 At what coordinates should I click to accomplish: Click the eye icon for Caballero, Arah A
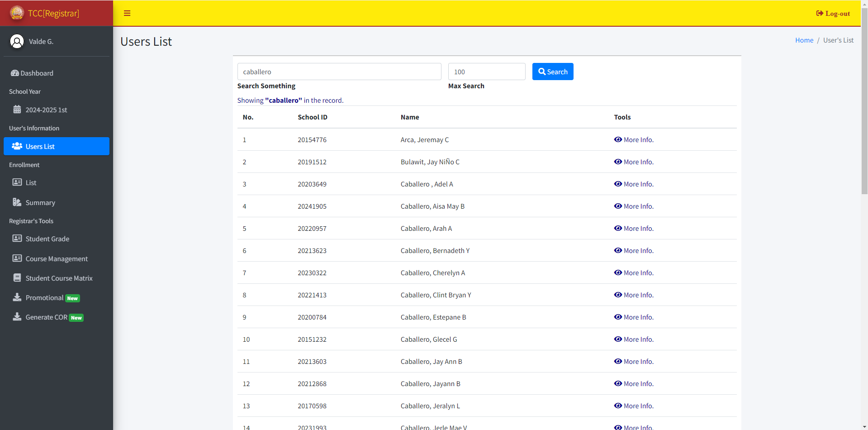(x=618, y=228)
